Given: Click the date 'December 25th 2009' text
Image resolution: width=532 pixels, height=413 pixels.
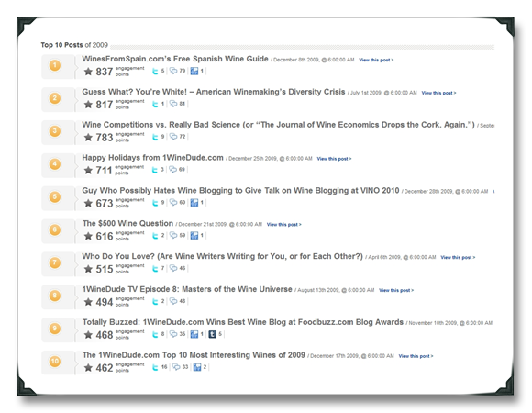Looking at the screenshot, I should (x=253, y=159).
